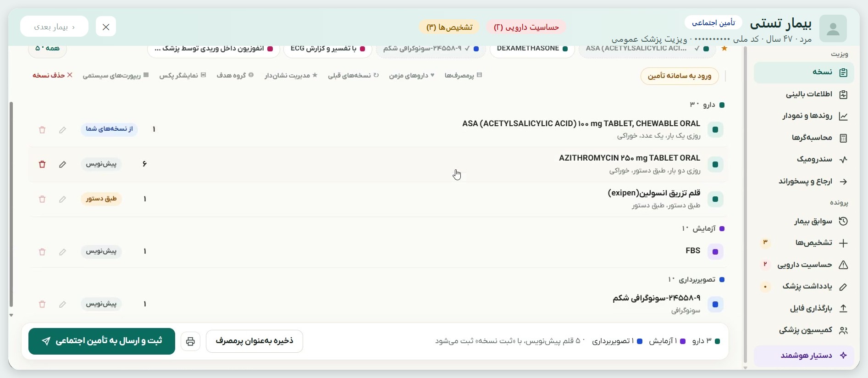Click the printer icon in the bottom bar
The image size is (868, 378).
pos(190,341)
